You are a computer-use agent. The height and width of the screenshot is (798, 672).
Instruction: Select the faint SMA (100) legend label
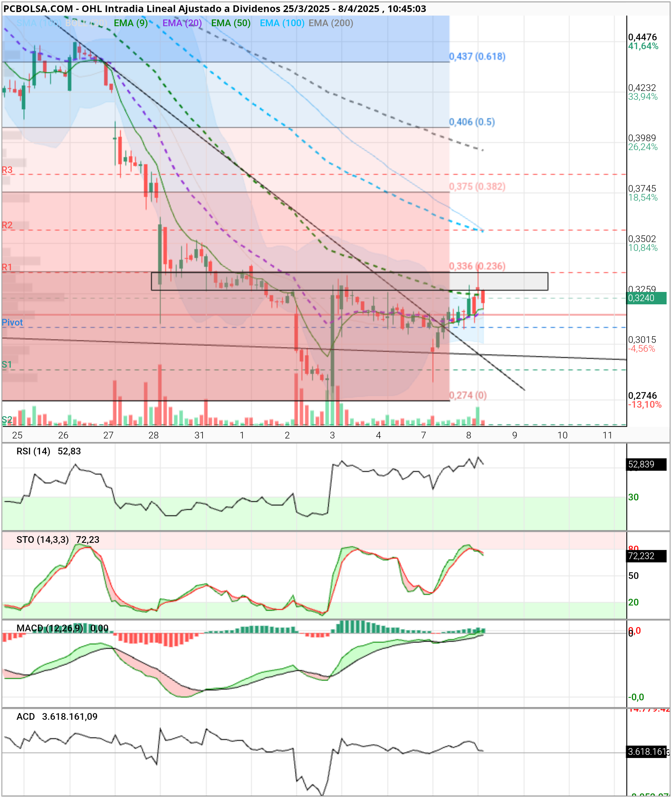click(39, 23)
